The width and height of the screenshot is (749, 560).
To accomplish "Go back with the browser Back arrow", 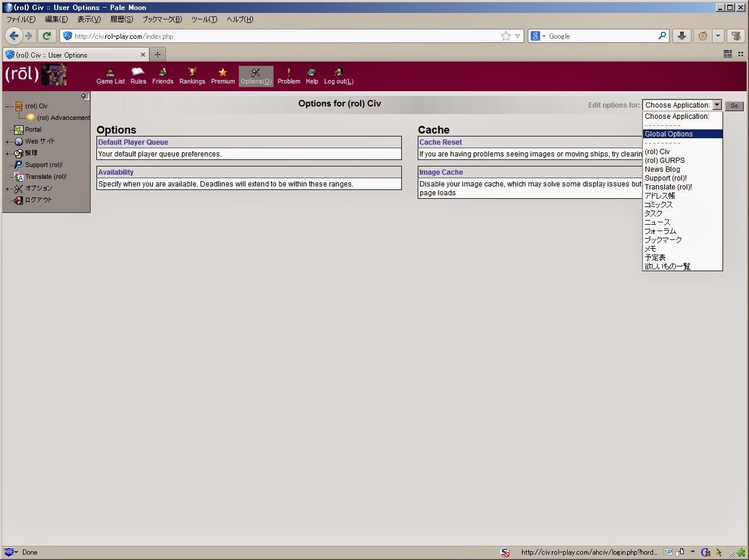I will (14, 36).
